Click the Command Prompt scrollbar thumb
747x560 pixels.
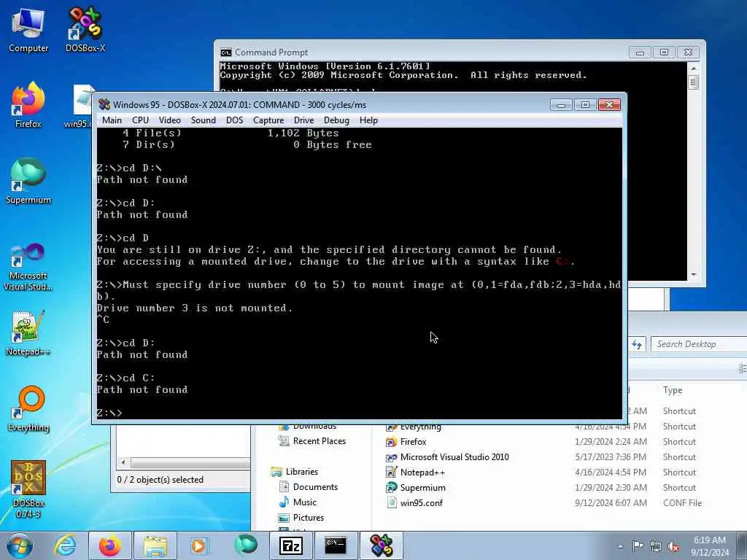(x=694, y=82)
